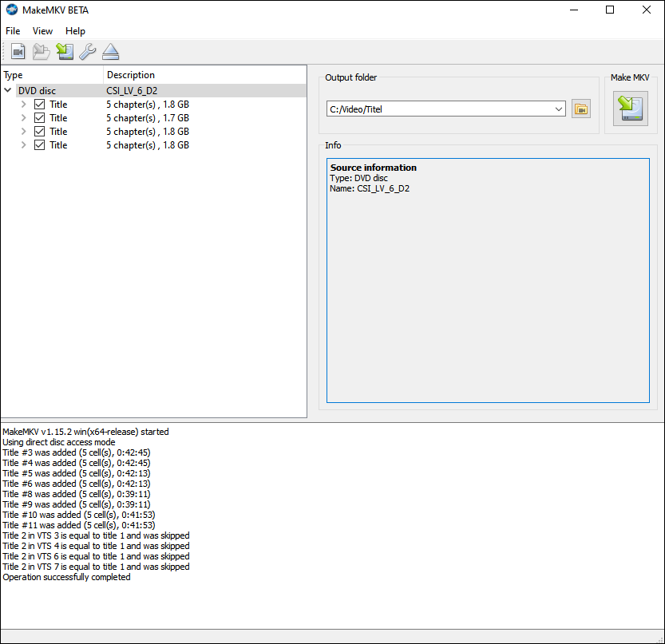Click 'Name: CSI_LV_6_D2' in Info panel

370,188
